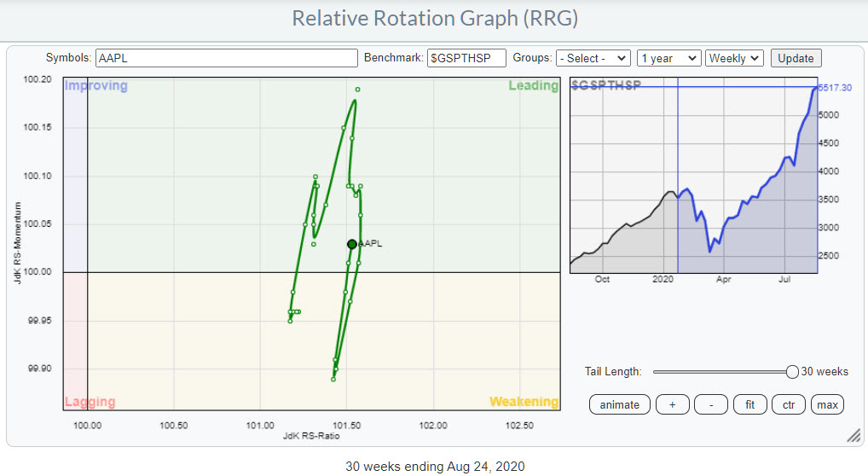Image resolution: width=868 pixels, height=476 pixels.
Task: Click the animate button
Action: tap(619, 404)
